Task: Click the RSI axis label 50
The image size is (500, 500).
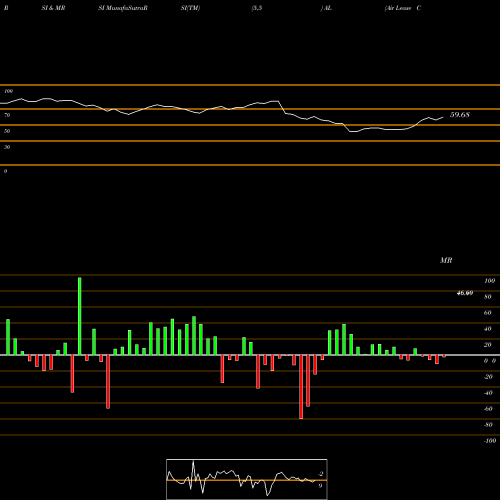Action: pyautogui.click(x=7, y=131)
